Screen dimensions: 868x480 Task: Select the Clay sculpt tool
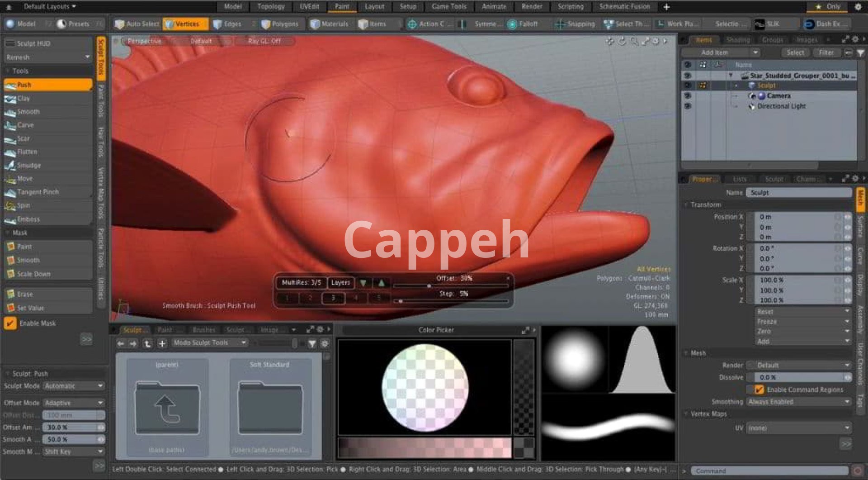click(24, 99)
